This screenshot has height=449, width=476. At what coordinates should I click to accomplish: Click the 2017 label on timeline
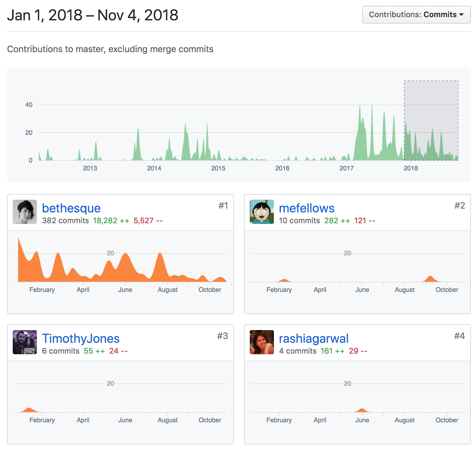pos(346,168)
